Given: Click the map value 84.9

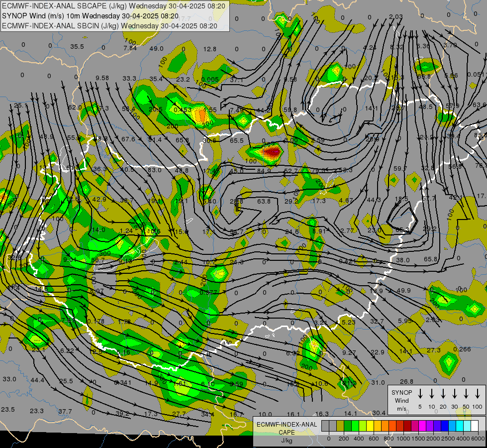Looking at the screenshot, I should pyautogui.click(x=264, y=171).
